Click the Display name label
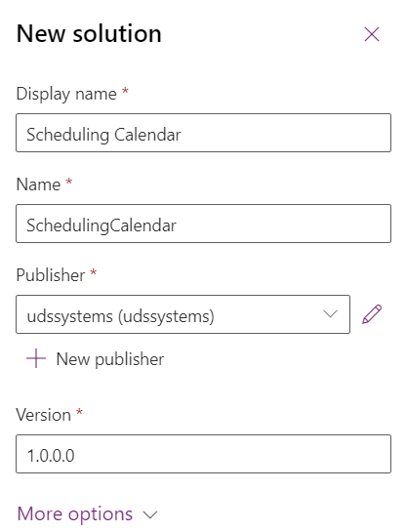 [66, 94]
